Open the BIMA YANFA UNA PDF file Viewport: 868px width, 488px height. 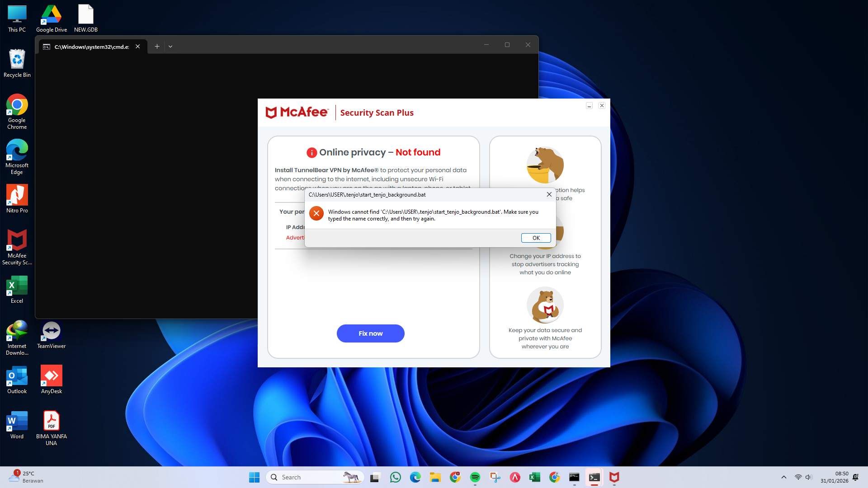coord(51,420)
